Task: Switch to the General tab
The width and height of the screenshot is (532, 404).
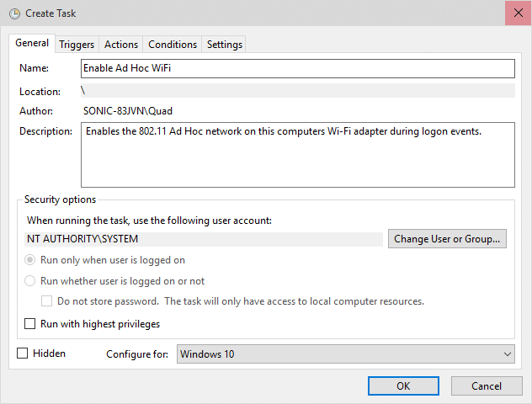Action: (32, 43)
